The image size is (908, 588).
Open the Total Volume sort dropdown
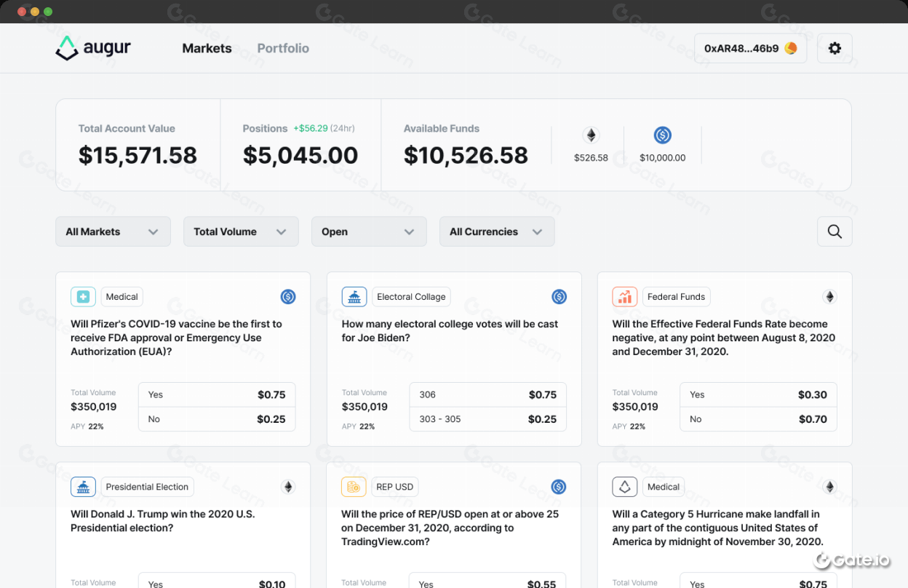[x=241, y=231]
